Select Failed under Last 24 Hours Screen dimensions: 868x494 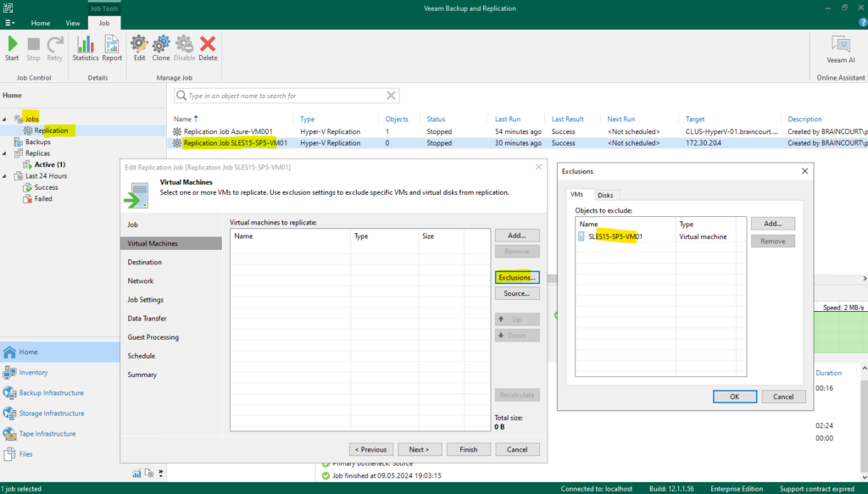(43, 198)
